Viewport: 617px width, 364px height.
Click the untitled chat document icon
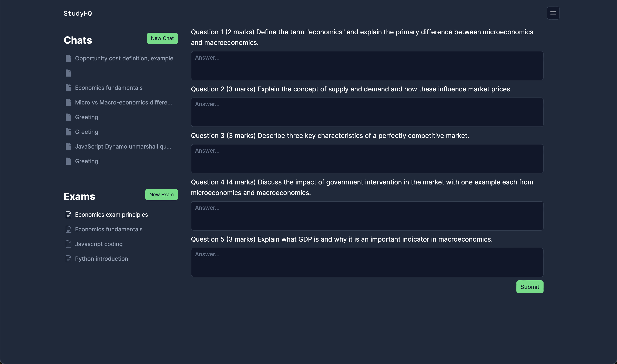click(68, 73)
